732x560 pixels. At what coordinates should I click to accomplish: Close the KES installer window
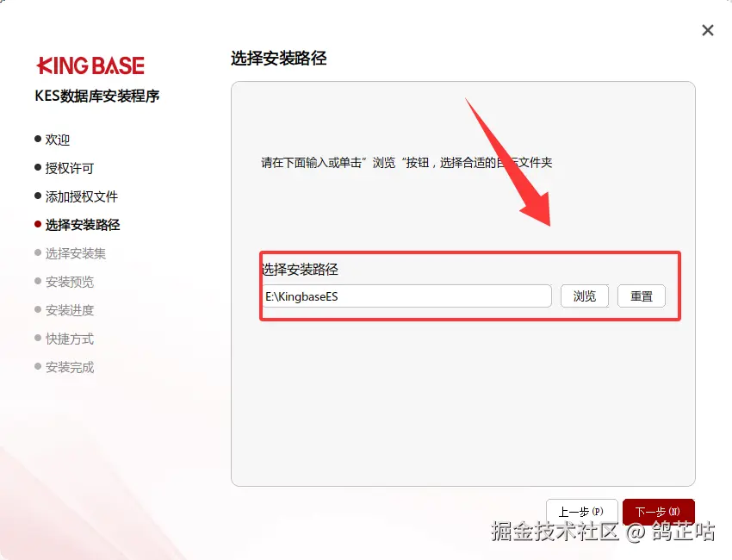pos(708,30)
